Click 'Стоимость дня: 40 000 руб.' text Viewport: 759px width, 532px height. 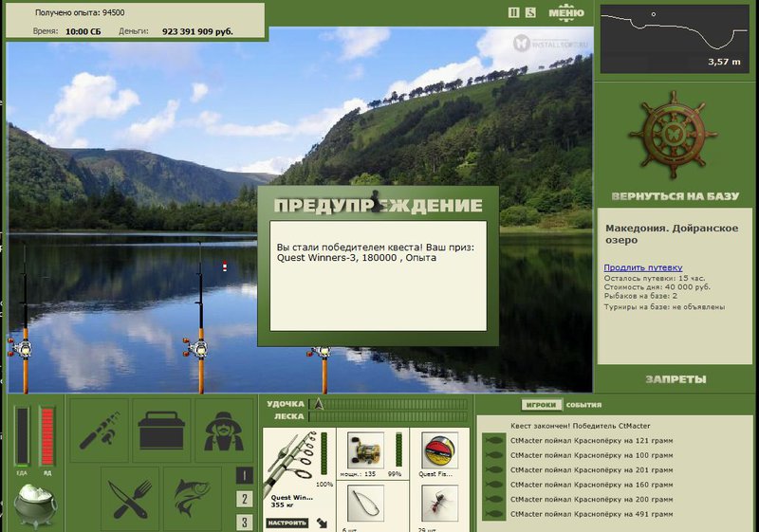pos(657,286)
